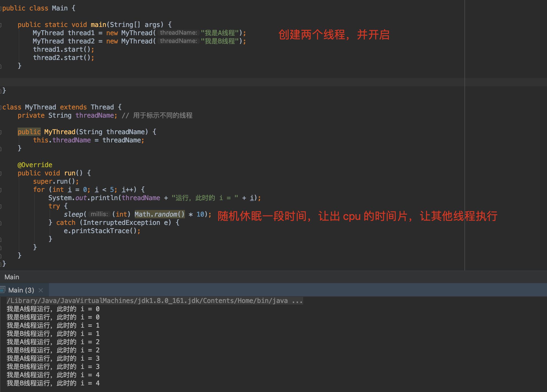
Task: Close the Main (3) run tab
Action: (x=41, y=290)
